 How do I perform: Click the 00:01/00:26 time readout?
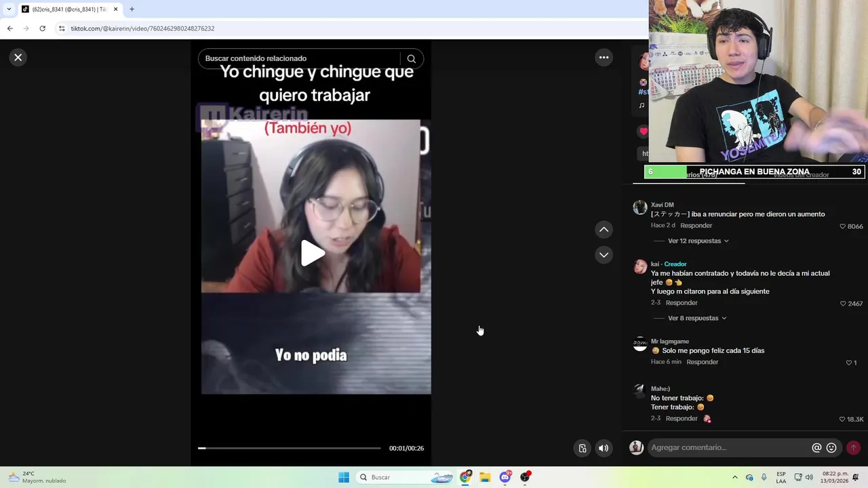[x=406, y=448]
